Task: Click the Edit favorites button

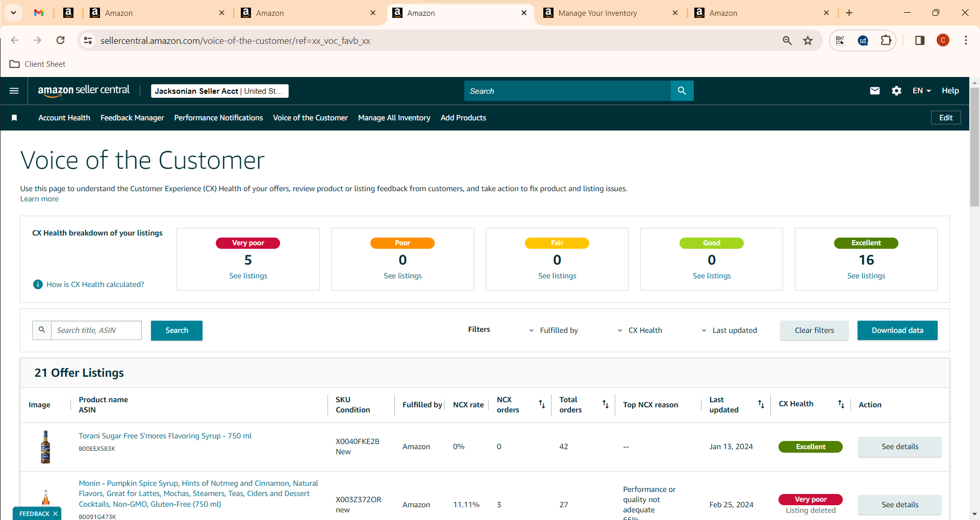Action: 946,118
